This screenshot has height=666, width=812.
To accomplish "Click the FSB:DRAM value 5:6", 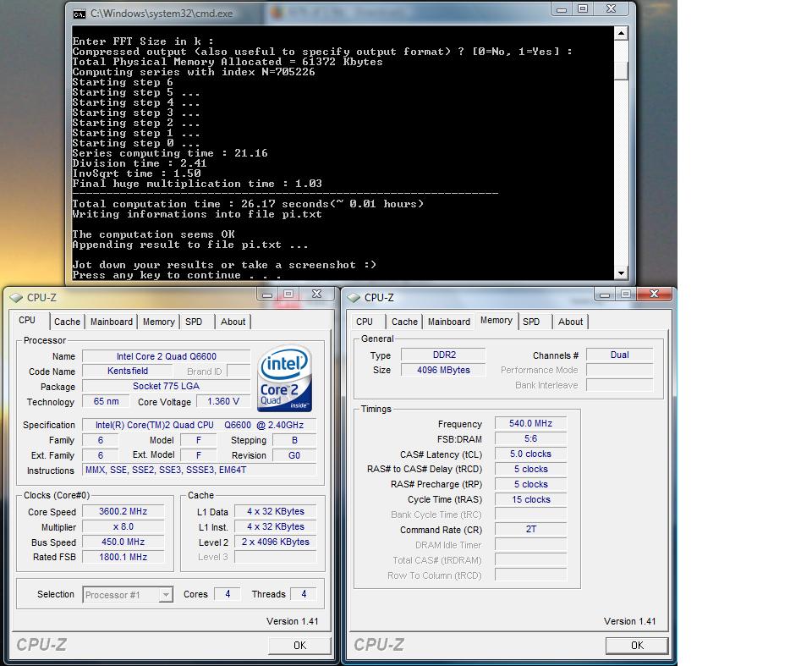I will pos(531,439).
